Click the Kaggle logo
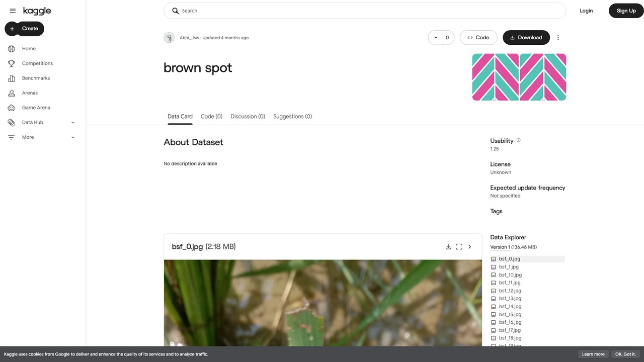The height and width of the screenshot is (362, 644). (x=37, y=11)
